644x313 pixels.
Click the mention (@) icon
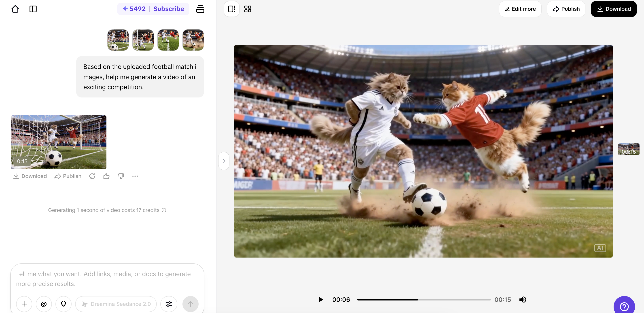(44, 304)
